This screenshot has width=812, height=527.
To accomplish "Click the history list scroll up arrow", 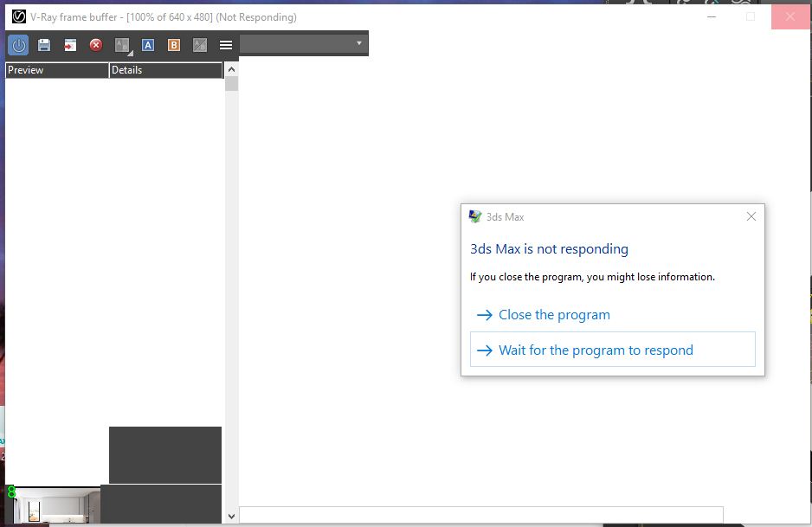I will 231,69.
